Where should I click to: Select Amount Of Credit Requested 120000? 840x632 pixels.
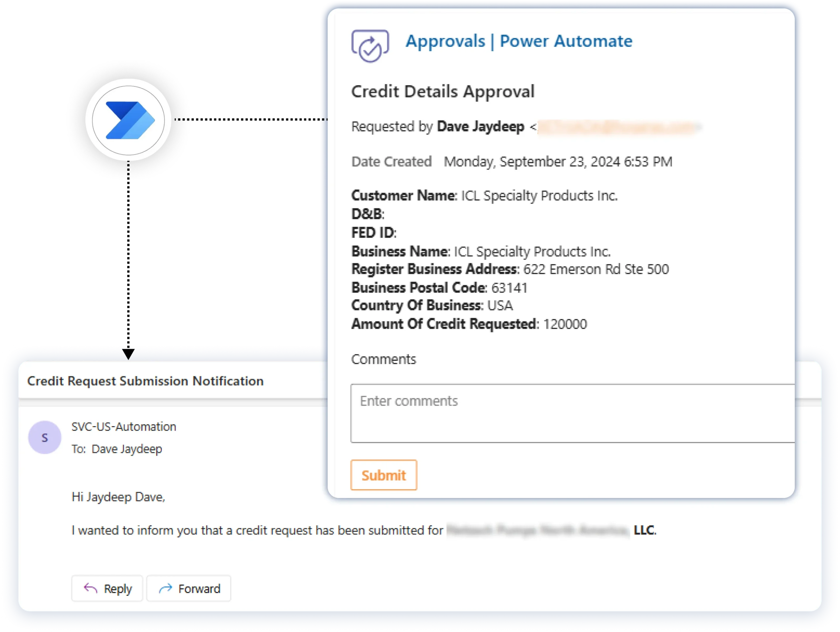coord(469,324)
